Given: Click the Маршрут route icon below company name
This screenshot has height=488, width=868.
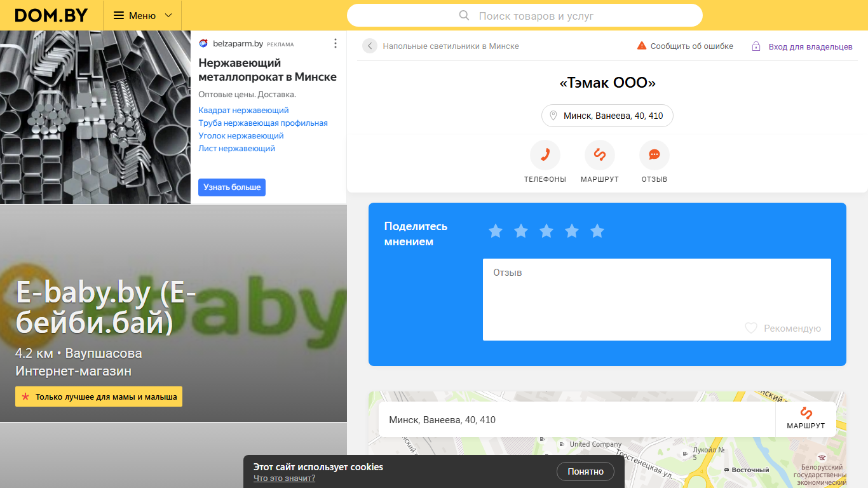Looking at the screenshot, I should 600,155.
